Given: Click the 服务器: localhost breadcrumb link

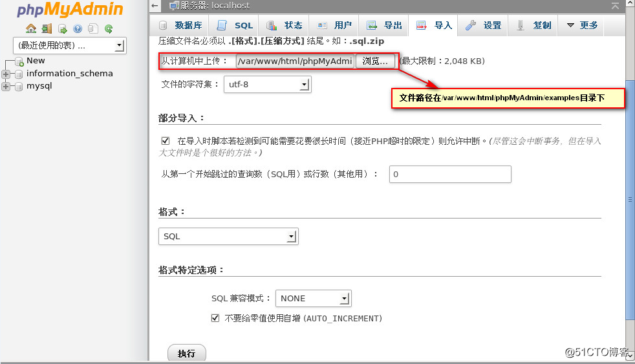Looking at the screenshot, I should coord(215,6).
